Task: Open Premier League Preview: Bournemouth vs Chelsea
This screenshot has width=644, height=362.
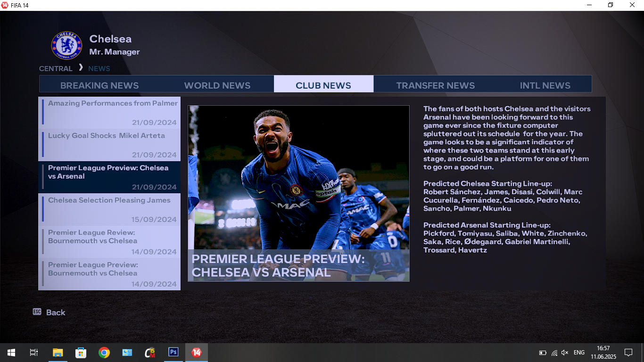Action: (x=109, y=274)
